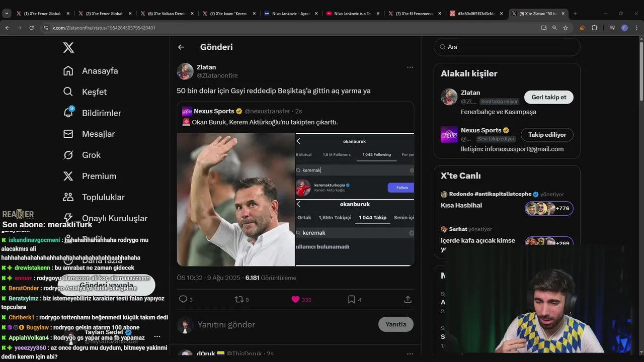
Task: Bookmark this page with the star
Action: click(x=566, y=28)
